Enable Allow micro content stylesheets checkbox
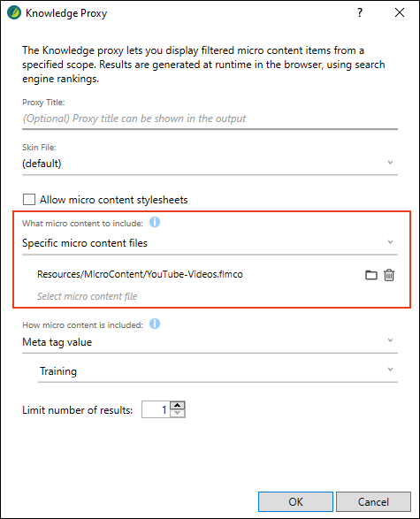The width and height of the screenshot is (420, 519). (x=29, y=200)
